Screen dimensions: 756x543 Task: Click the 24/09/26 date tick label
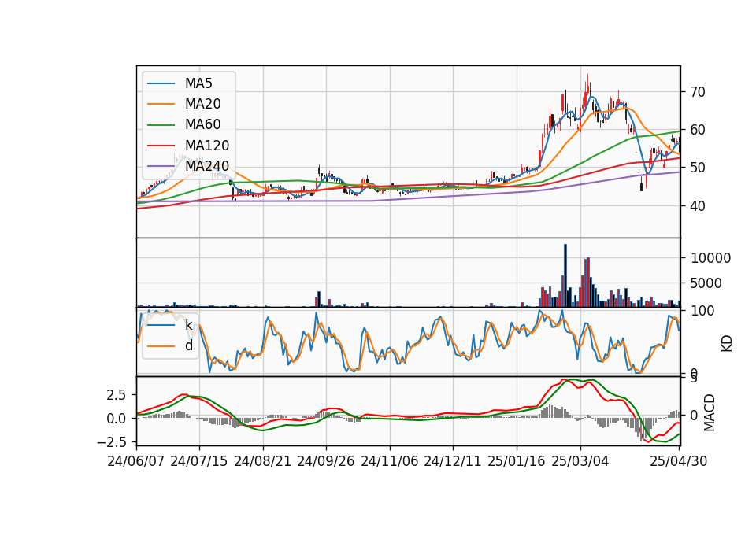tap(326, 462)
